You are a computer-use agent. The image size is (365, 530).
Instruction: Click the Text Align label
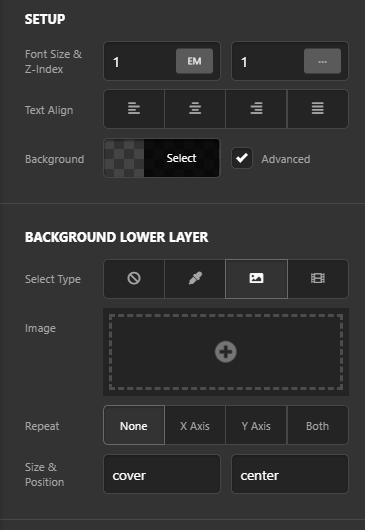click(49, 110)
